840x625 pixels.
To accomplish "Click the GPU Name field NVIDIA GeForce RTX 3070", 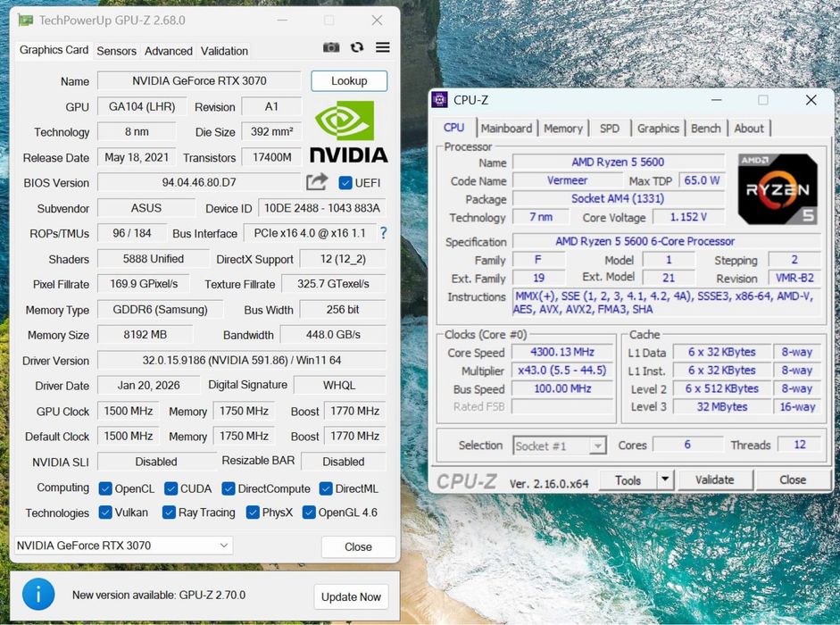I will [199, 81].
